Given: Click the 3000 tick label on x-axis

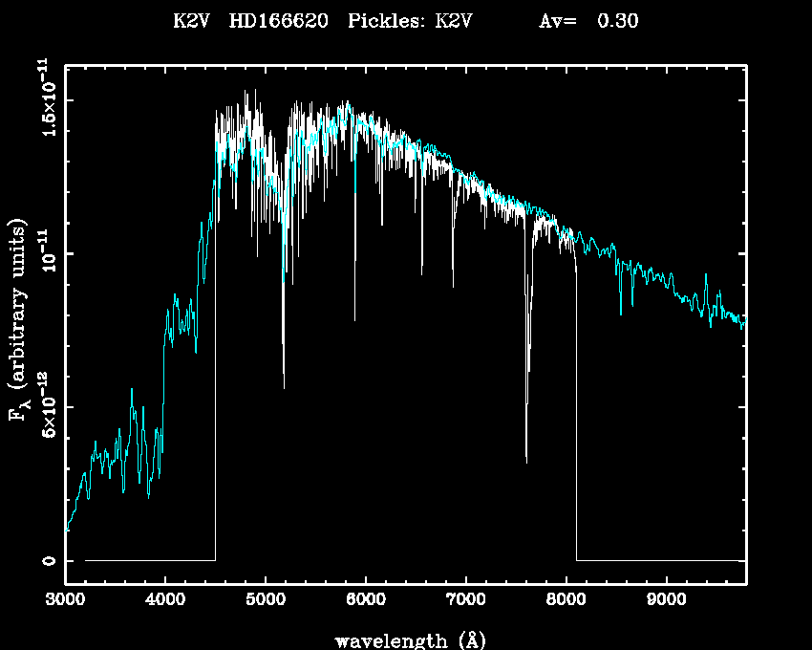Looking at the screenshot, I should [x=65, y=601].
